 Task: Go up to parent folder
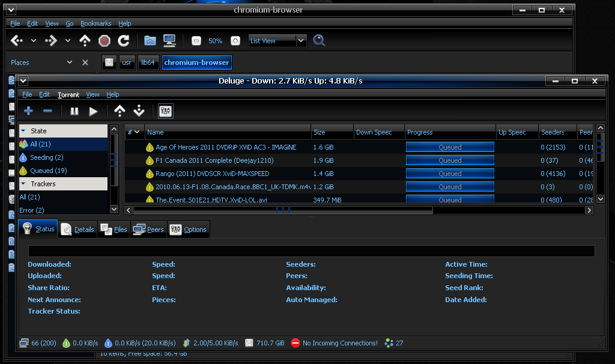tap(85, 40)
